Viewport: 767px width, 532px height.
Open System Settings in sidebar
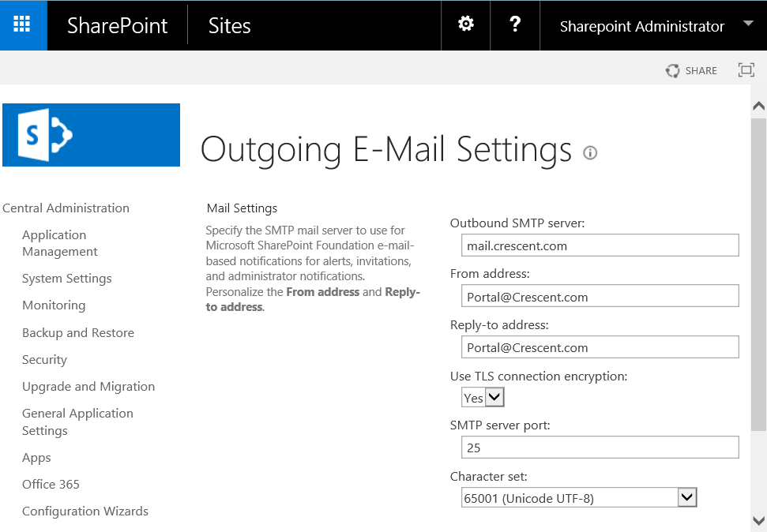coord(66,279)
